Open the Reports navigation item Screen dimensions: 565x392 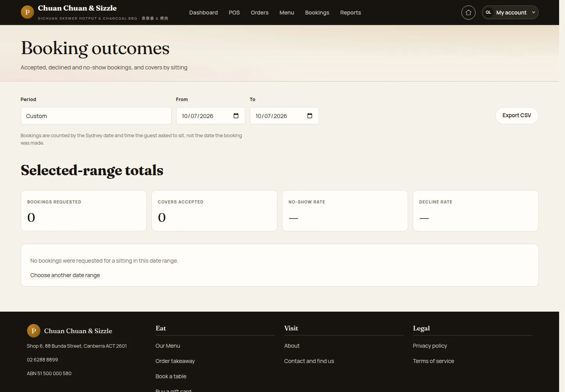pos(350,13)
